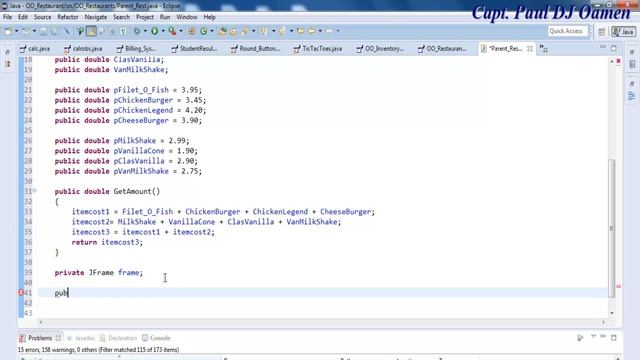The image size is (640, 360).
Task: Click the Problems view Focus on Active Task icon
Action: pyautogui.click(x=580, y=338)
